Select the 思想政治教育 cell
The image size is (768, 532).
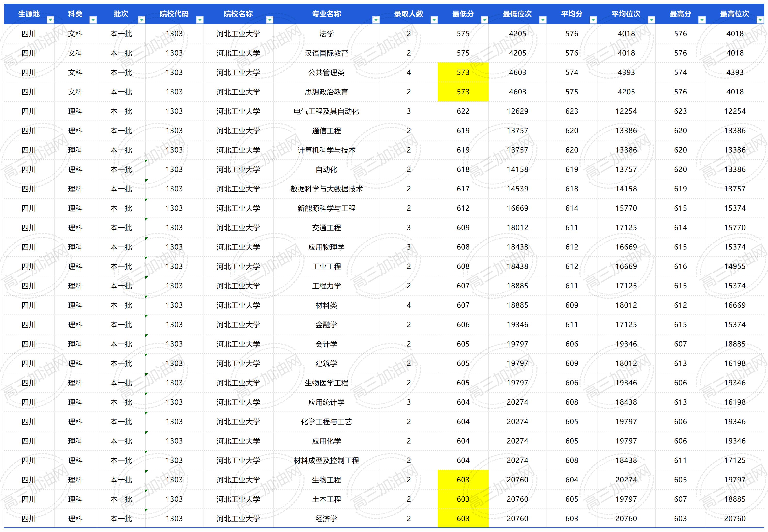click(x=327, y=92)
